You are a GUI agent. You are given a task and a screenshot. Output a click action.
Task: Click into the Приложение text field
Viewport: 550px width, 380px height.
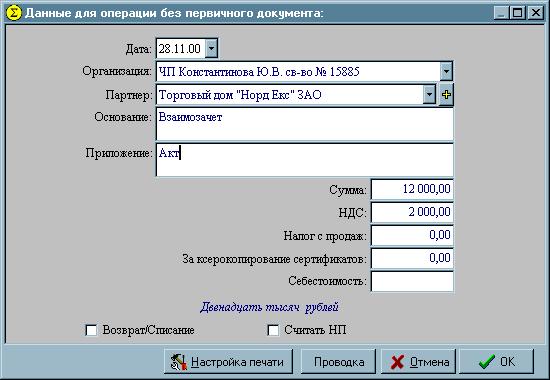point(304,160)
